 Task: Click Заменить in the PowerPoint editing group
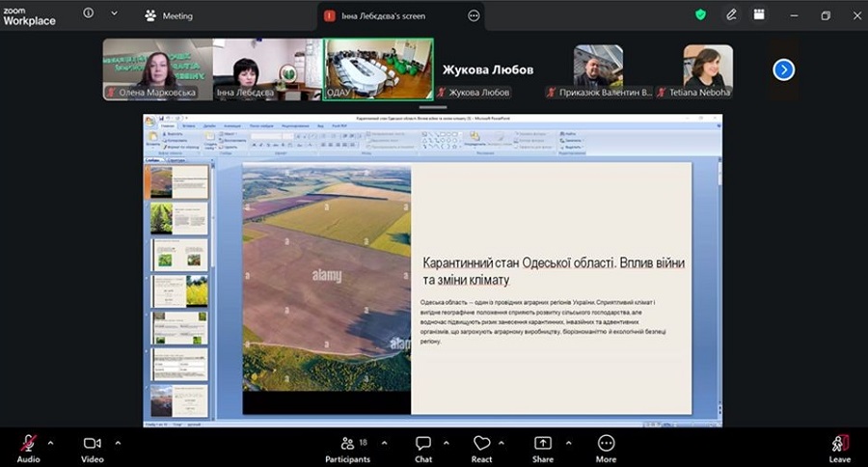pos(571,140)
